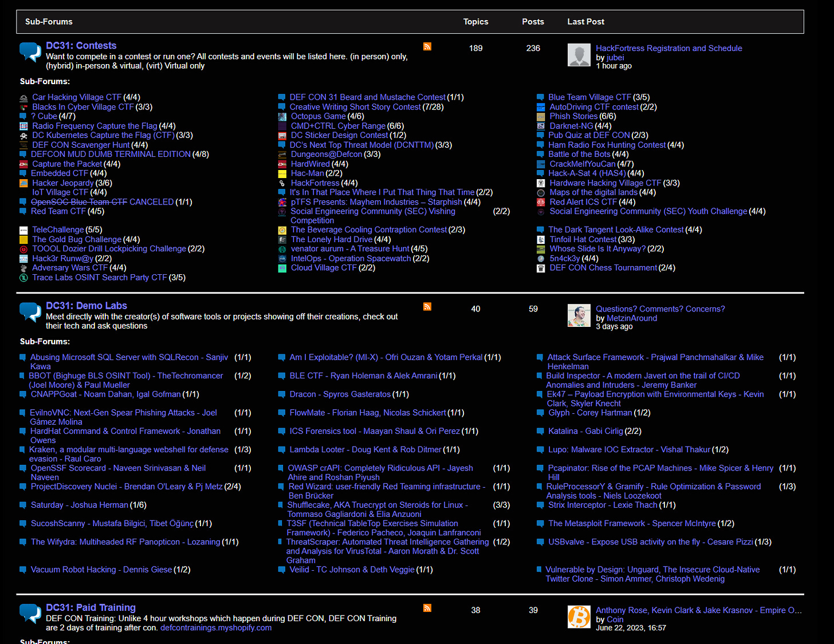Screen dimensions: 834x644
Task: Open Glyph - Corey Hartman demo lab
Action: coord(590,413)
